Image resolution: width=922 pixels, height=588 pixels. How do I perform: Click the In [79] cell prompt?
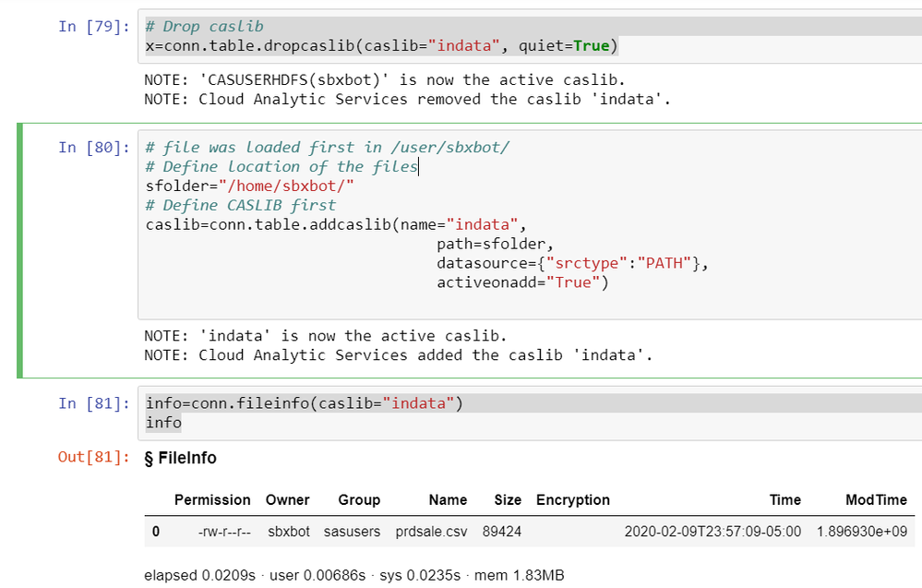[94, 27]
